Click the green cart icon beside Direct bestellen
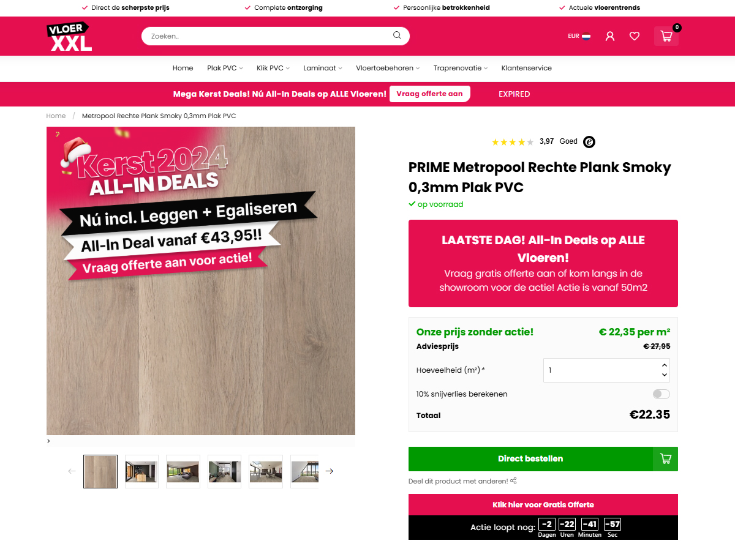The width and height of the screenshot is (735, 560). [665, 459]
